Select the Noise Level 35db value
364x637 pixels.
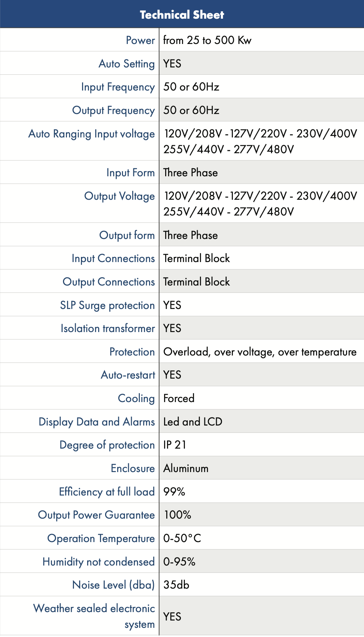(176, 585)
